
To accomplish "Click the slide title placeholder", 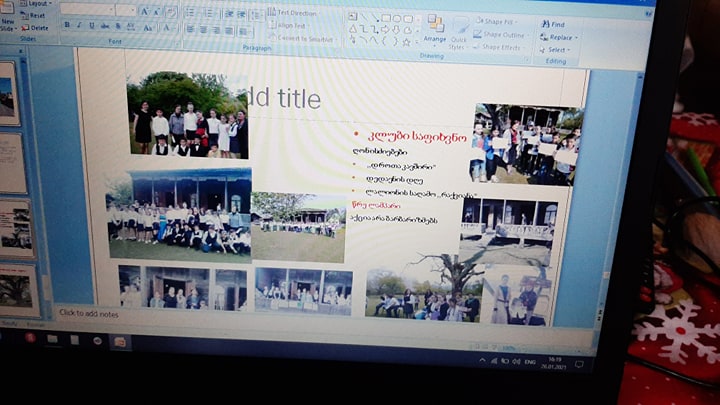I will pos(285,98).
